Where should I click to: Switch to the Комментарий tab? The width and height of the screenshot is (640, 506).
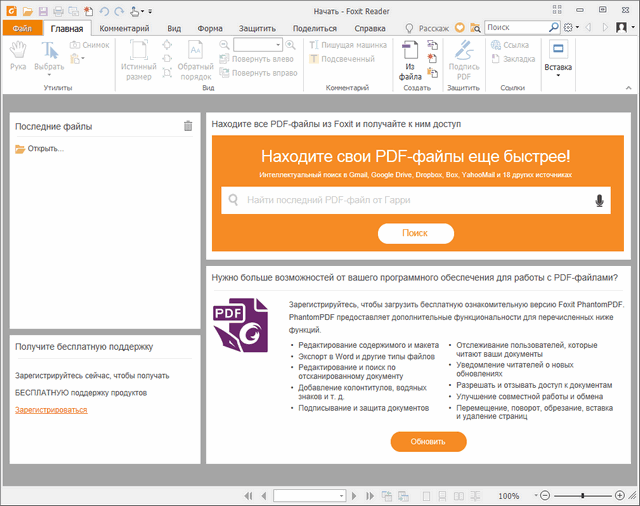[126, 29]
